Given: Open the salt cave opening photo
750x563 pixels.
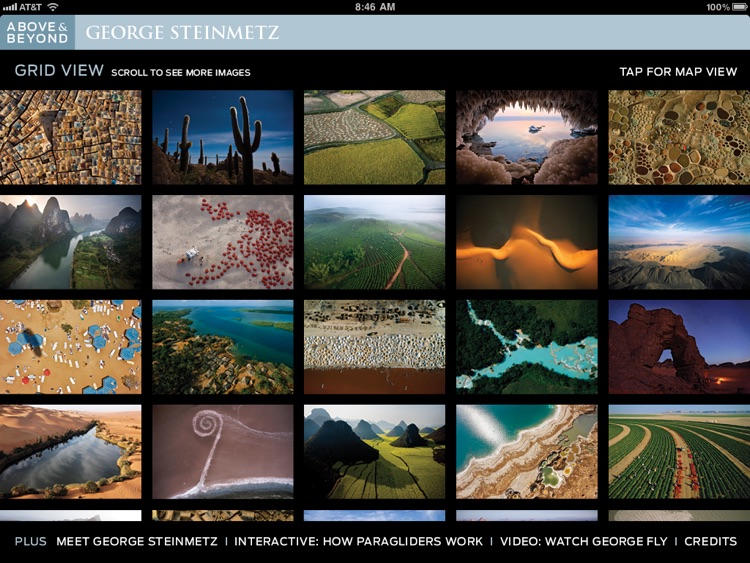Looking at the screenshot, I should click(527, 137).
